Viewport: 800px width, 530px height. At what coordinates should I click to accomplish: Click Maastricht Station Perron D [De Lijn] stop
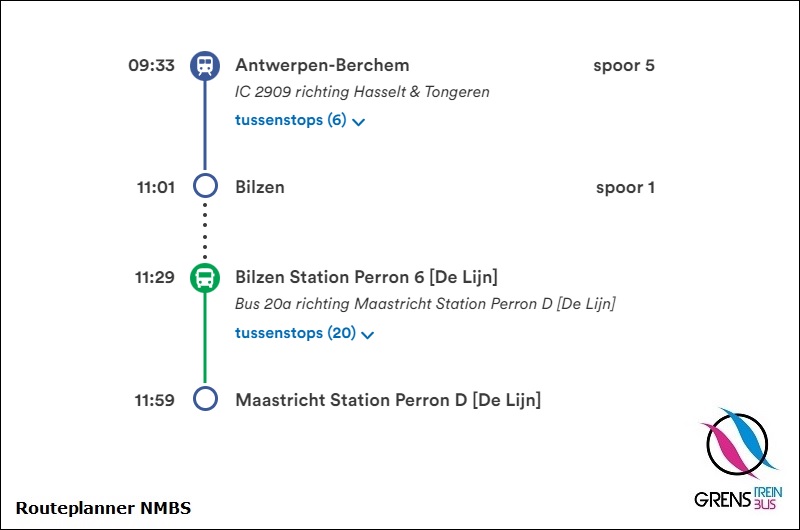(x=388, y=400)
